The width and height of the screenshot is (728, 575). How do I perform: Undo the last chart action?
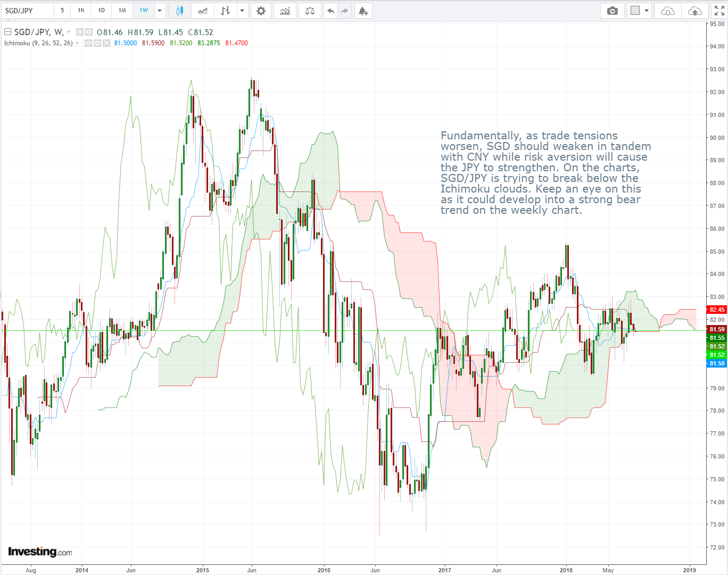coord(330,11)
